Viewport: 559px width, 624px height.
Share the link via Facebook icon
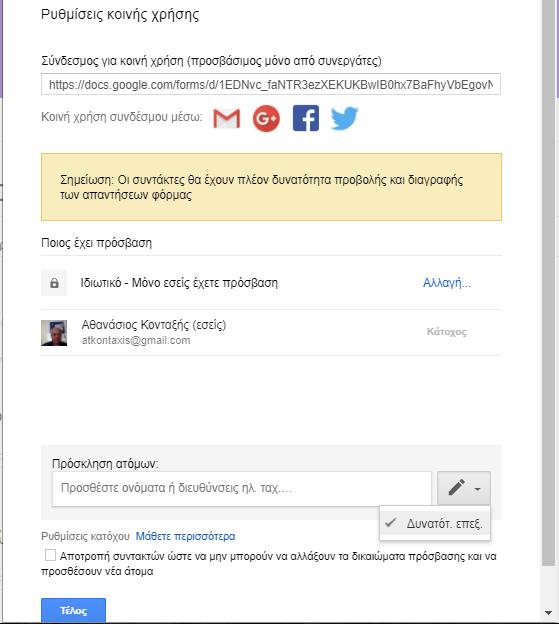tap(306, 118)
